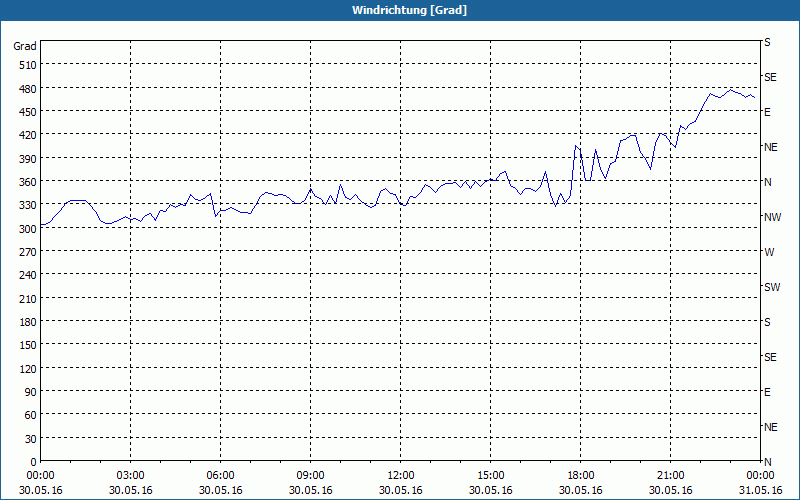Screen dimensions: 800x500
Task: Click the y-axis value "180"
Action: click(28, 322)
